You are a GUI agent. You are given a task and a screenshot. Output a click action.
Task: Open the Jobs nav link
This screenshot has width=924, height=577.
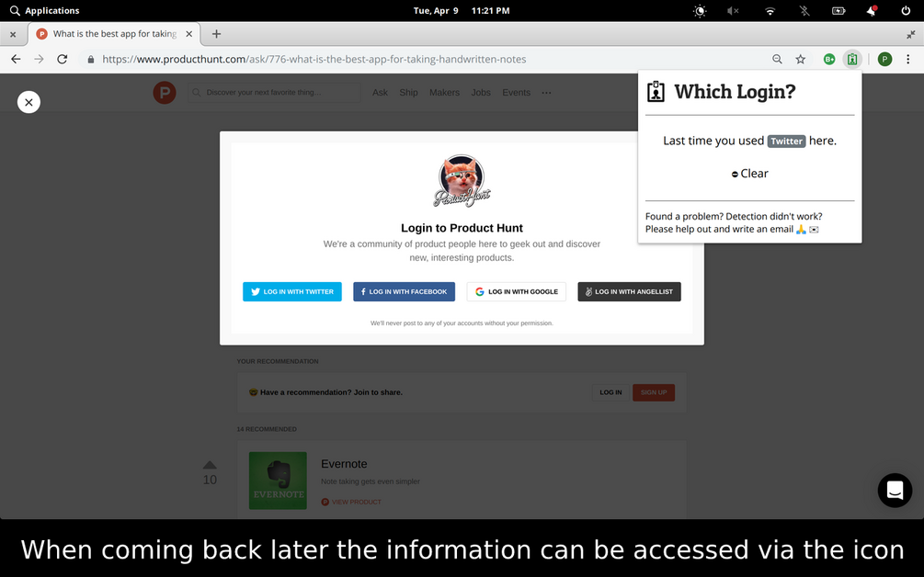coord(481,93)
